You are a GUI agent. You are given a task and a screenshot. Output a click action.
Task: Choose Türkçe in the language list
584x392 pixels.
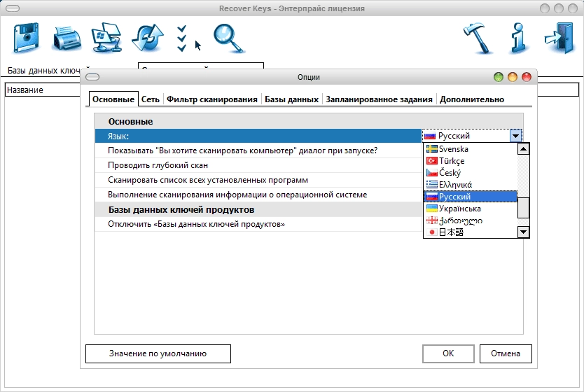click(471, 161)
